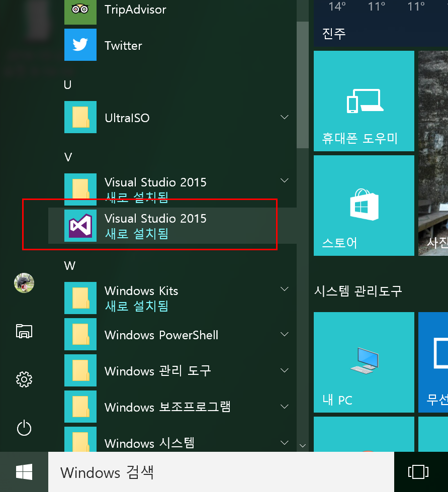The height and width of the screenshot is (492, 448).
Task: Click the scrollbar down arrow
Action: (x=303, y=446)
